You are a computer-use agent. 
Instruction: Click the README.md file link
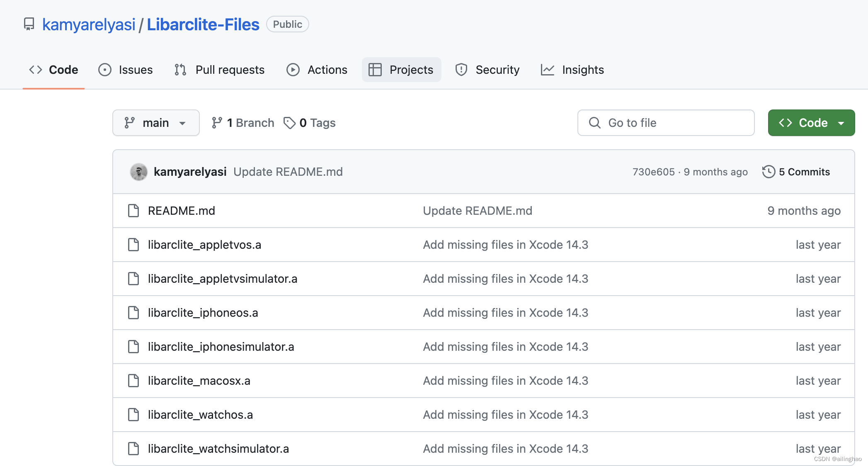coord(181,211)
